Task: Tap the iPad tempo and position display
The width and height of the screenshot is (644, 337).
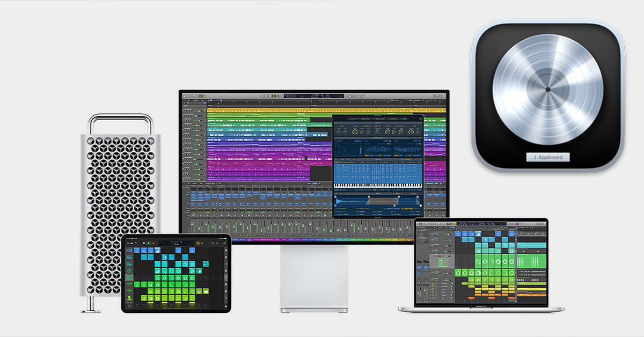Action: [176, 243]
